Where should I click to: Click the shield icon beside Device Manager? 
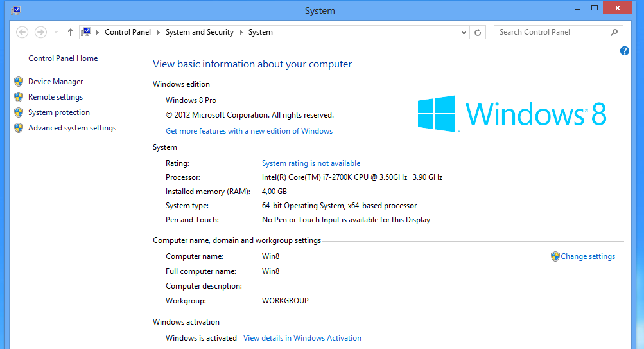tap(19, 82)
